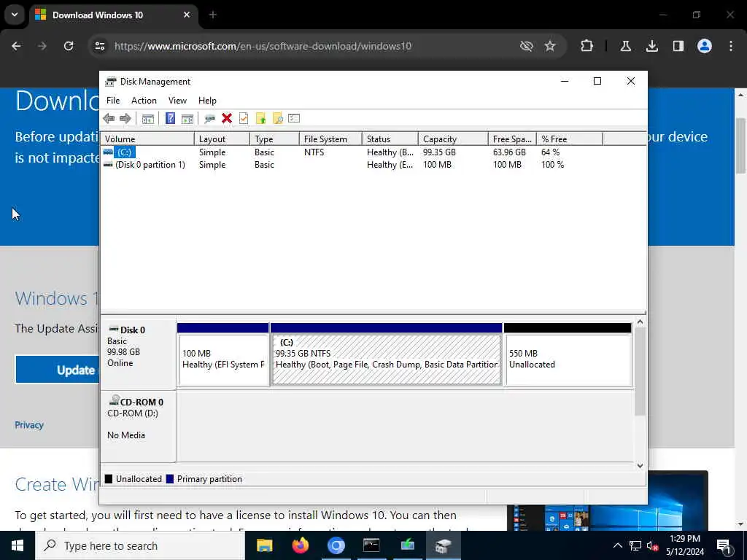The width and height of the screenshot is (747, 560).
Task: Click the Privacy link on the webpage
Action: click(29, 425)
